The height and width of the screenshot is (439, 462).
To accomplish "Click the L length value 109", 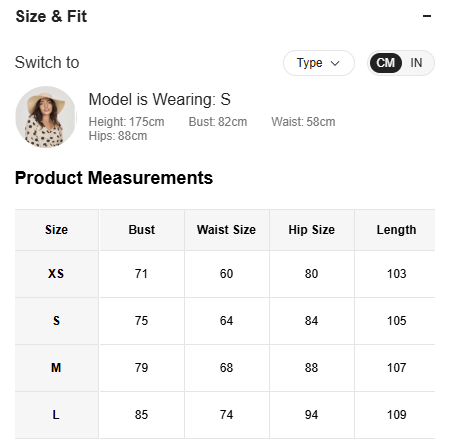I will 396,415.
